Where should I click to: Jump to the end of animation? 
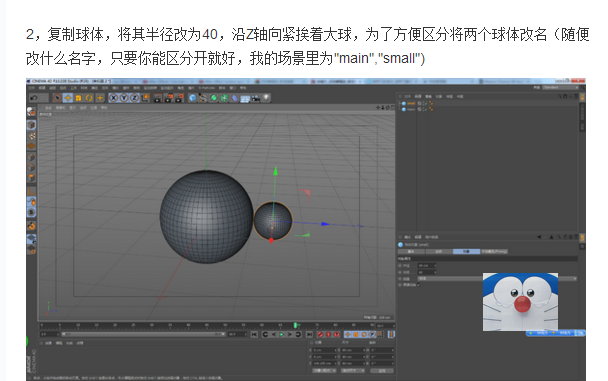[309, 334]
